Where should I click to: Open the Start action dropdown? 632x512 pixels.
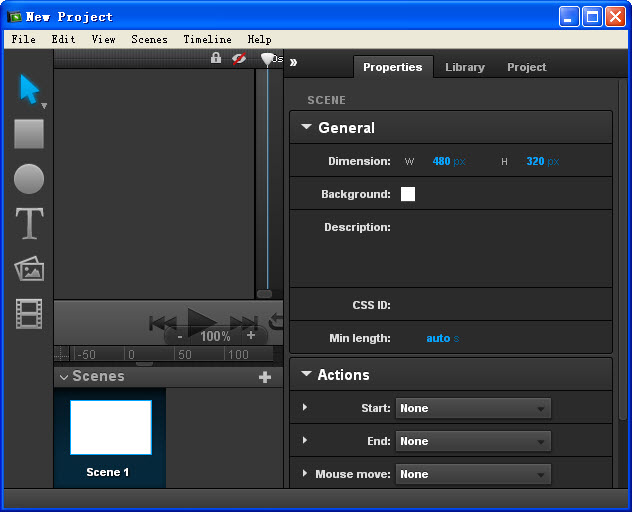[x=473, y=408]
